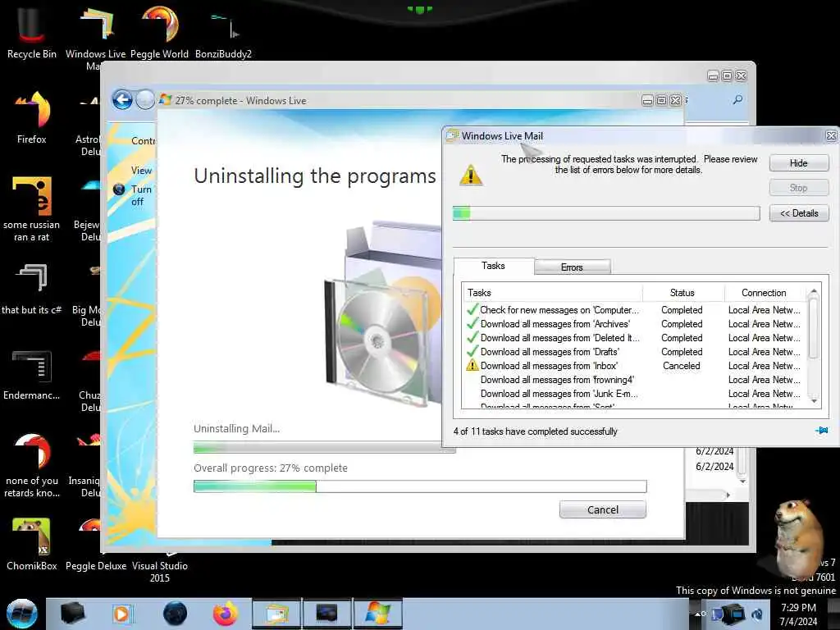Click the Status column header
The image size is (840, 630).
tap(682, 293)
